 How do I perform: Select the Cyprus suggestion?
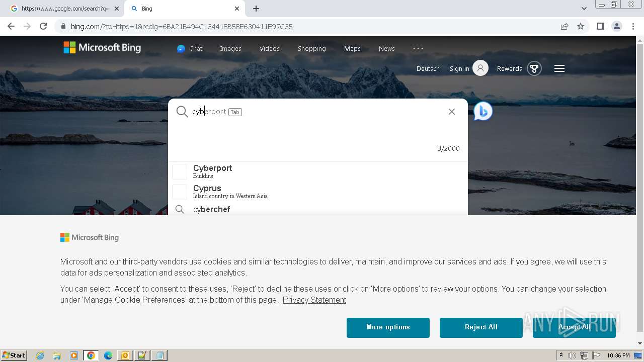click(x=317, y=192)
